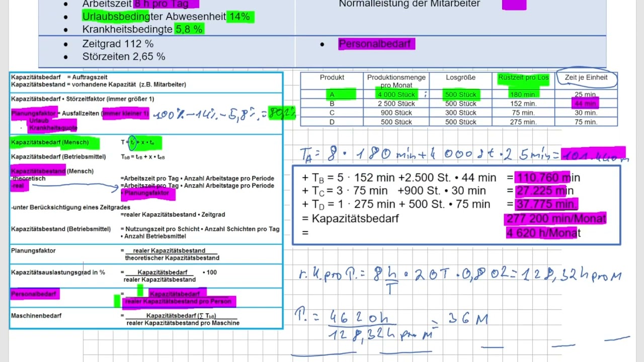Click the highlighted "Personalbedarf" label in formula sheet

(x=34, y=294)
